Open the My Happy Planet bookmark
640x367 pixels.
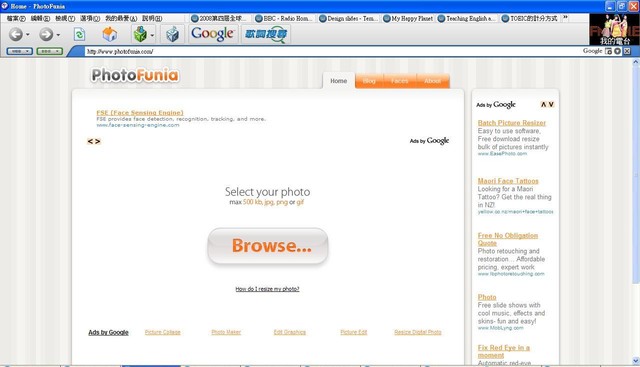[x=408, y=18]
